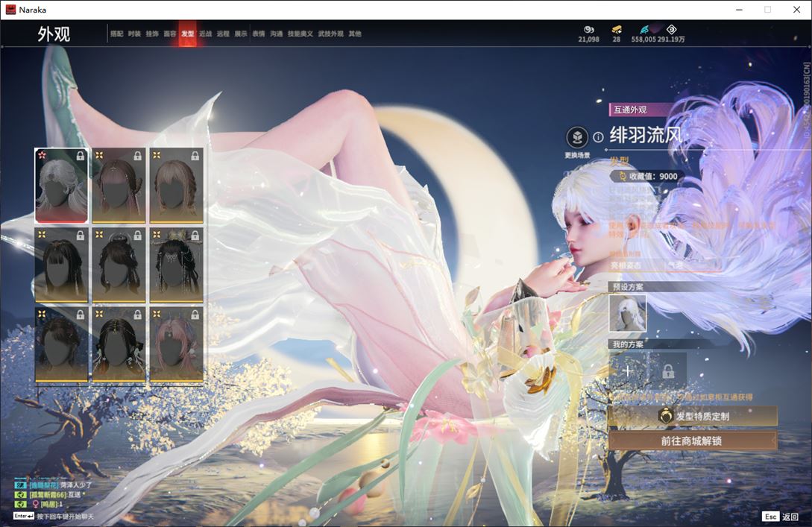Select the long black hair with bangs card
The height and width of the screenshot is (527, 812).
tap(61, 265)
